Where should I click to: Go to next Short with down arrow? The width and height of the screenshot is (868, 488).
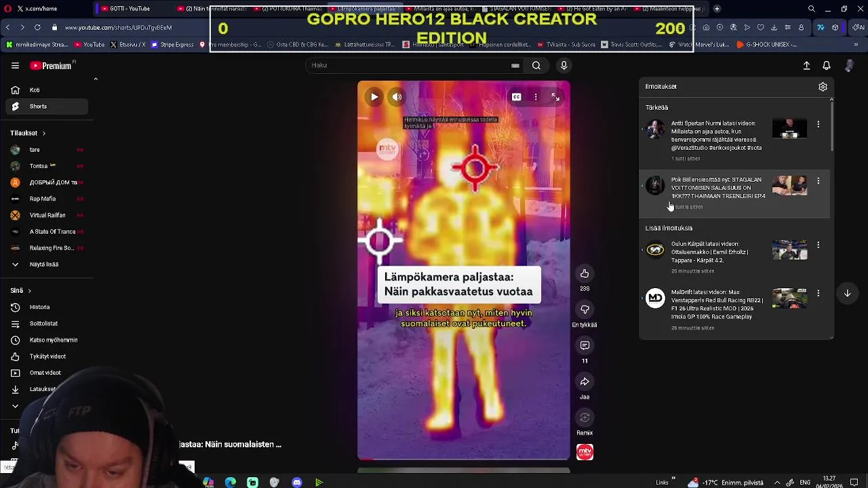pyautogui.click(x=847, y=293)
